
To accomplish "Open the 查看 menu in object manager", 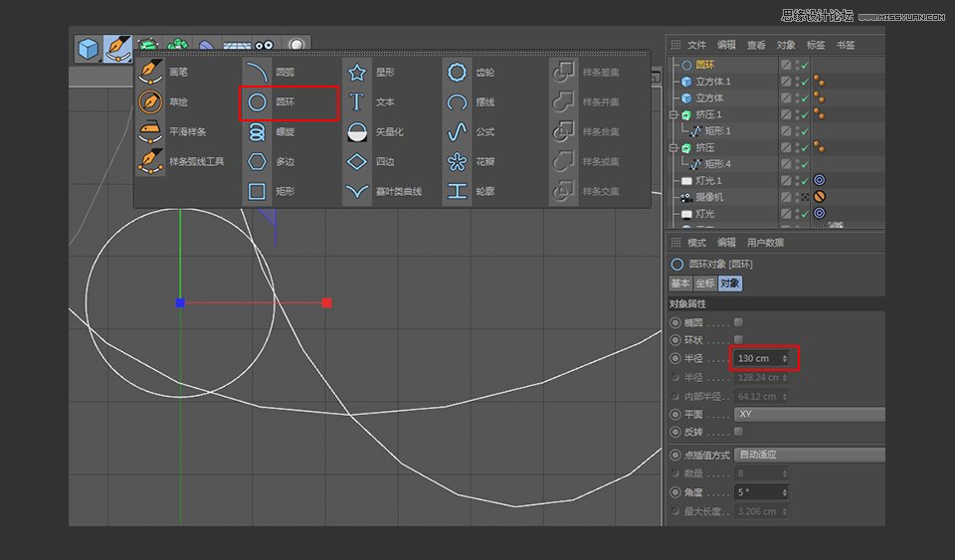I will [756, 45].
